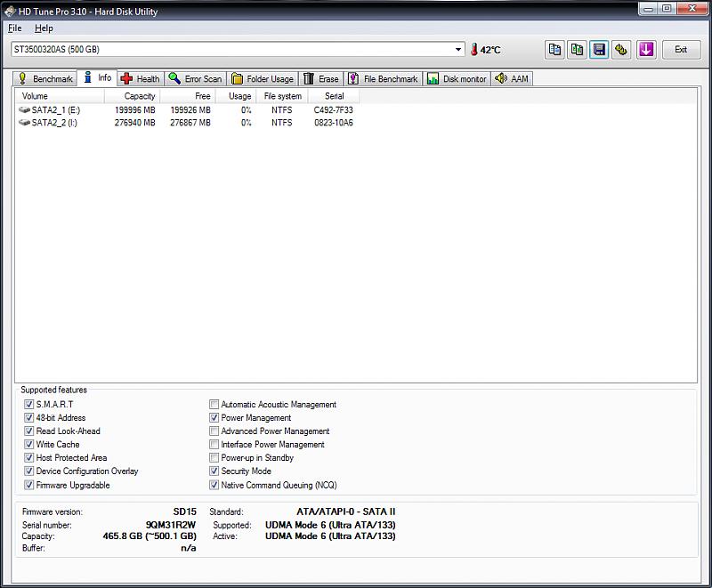Switch to the Erase tab
This screenshot has width=712, height=588.
pyautogui.click(x=321, y=79)
